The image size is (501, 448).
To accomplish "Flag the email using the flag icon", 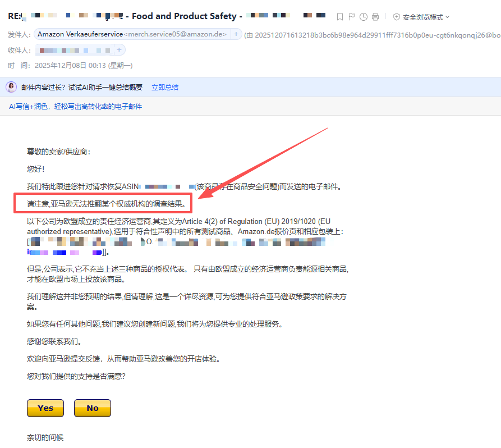I will tap(351, 17).
